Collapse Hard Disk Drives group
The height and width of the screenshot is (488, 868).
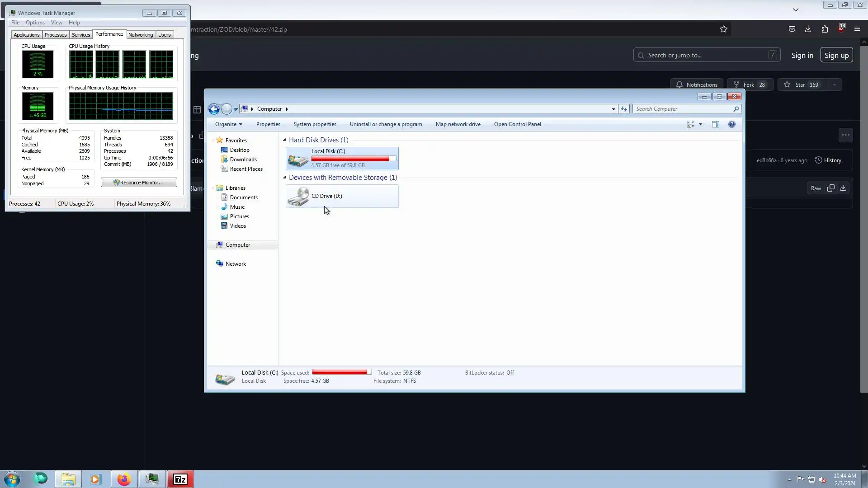point(284,140)
